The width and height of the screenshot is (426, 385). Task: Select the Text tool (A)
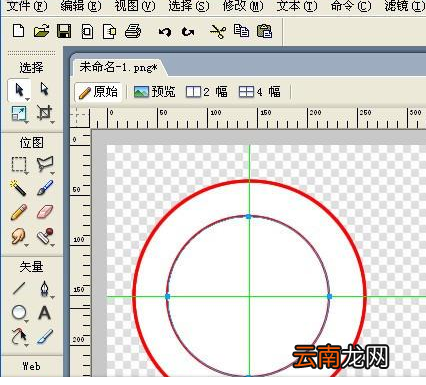click(x=44, y=313)
